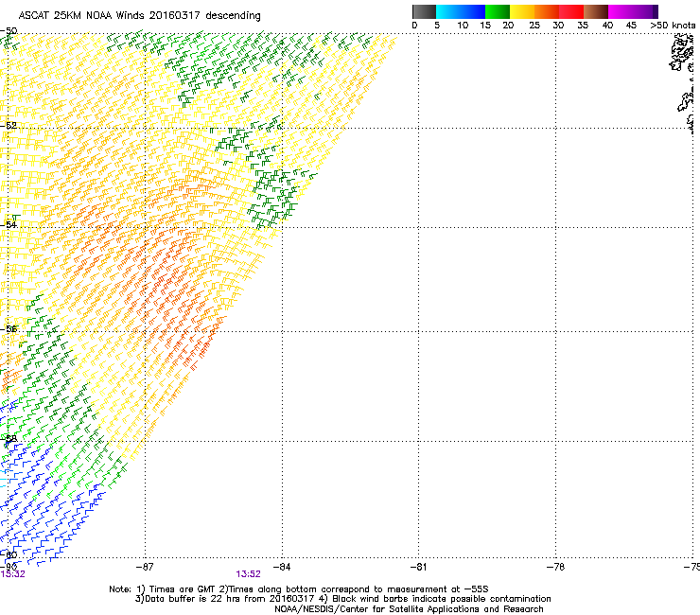Click the NOAA/NESDIS credit line

pyautogui.click(x=409, y=609)
